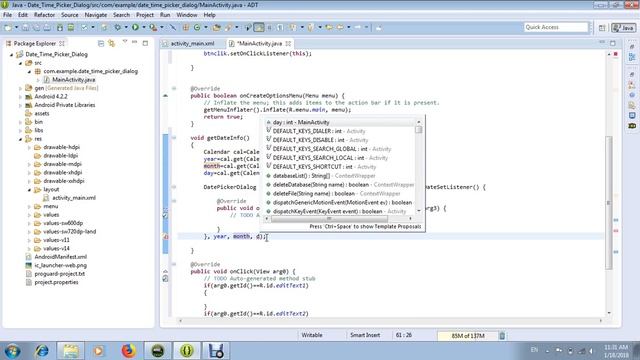Image resolution: width=640 pixels, height=360 pixels.
Task: Click the Print toolbar icon
Action: pos(47,27)
